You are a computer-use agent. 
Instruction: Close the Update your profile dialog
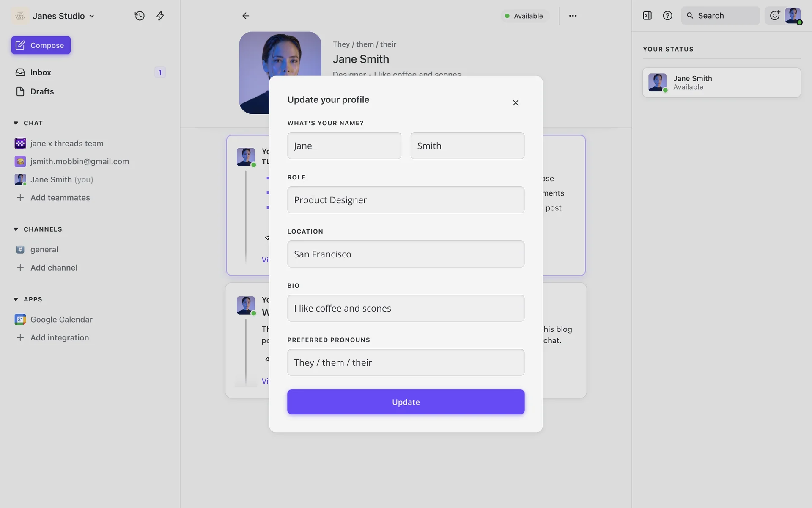click(516, 103)
